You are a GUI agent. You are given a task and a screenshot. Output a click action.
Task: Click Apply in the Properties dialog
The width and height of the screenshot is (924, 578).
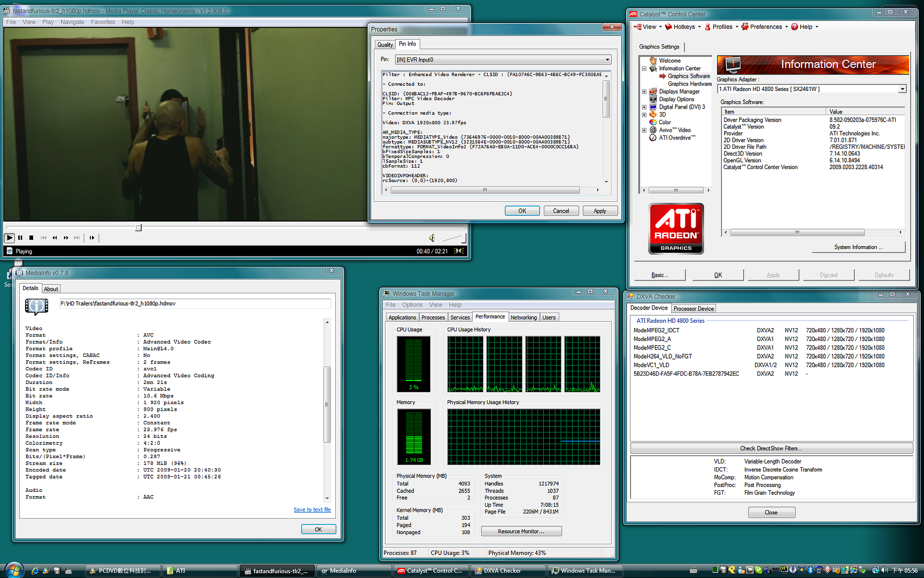click(x=600, y=211)
